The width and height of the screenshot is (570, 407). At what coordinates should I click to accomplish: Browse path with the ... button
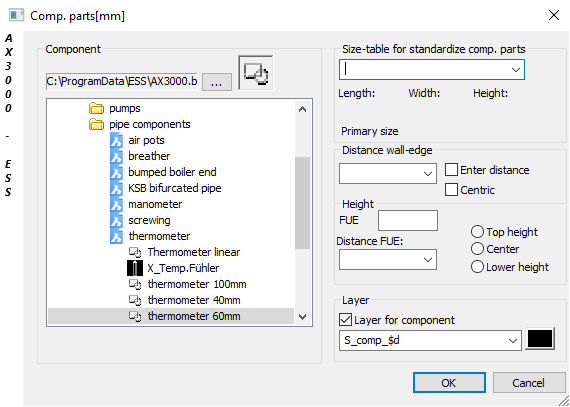click(x=216, y=82)
